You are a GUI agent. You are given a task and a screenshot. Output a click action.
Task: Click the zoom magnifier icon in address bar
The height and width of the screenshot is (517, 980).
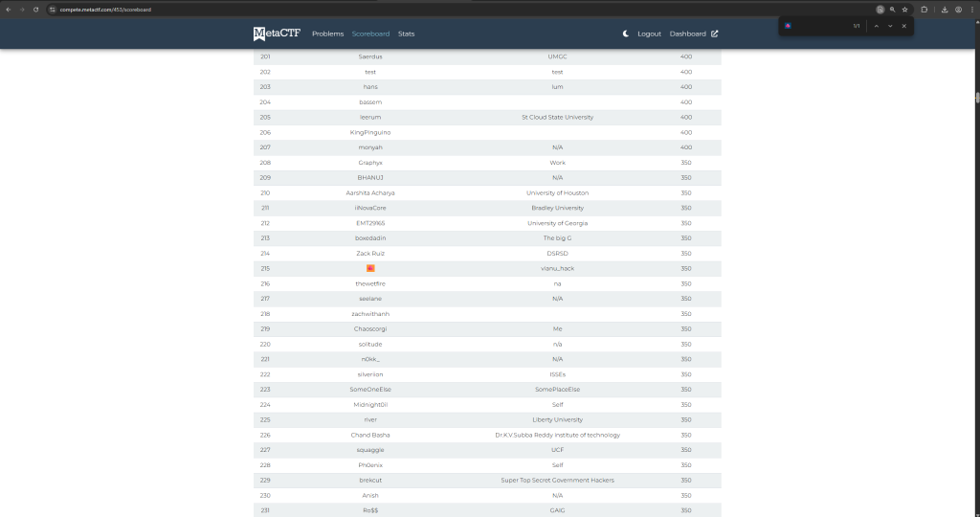[x=893, y=10]
